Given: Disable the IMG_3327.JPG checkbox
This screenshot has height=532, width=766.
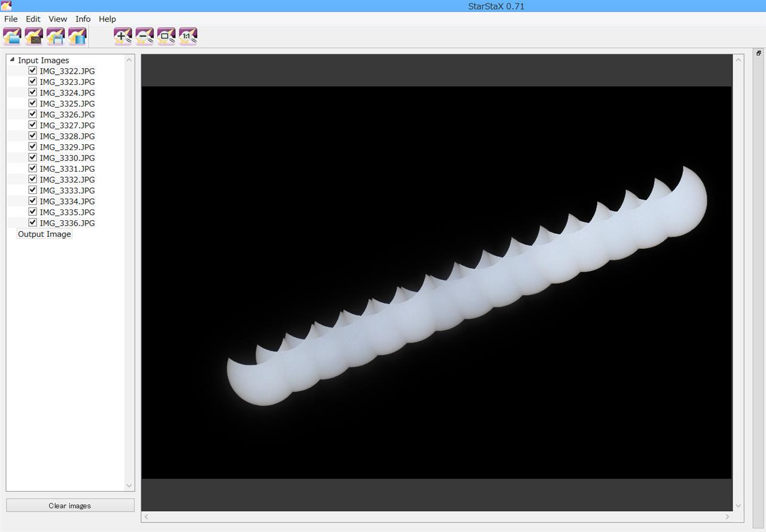Looking at the screenshot, I should click(32, 124).
